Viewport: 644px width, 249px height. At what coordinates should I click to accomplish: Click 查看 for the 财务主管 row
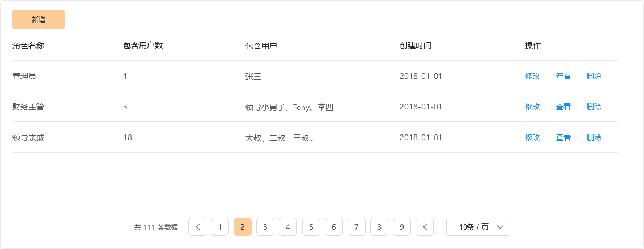563,107
